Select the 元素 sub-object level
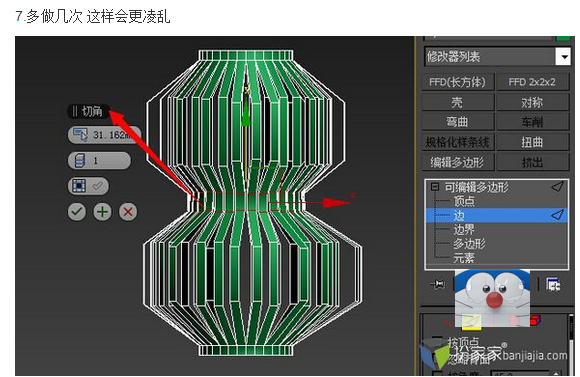The width and height of the screenshot is (580, 377). pos(464,257)
